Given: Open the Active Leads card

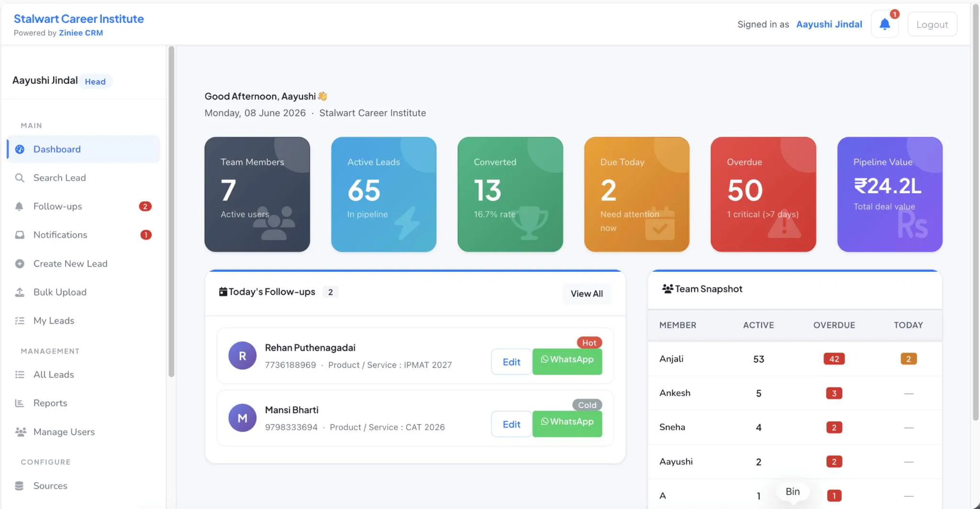Looking at the screenshot, I should pos(384,194).
